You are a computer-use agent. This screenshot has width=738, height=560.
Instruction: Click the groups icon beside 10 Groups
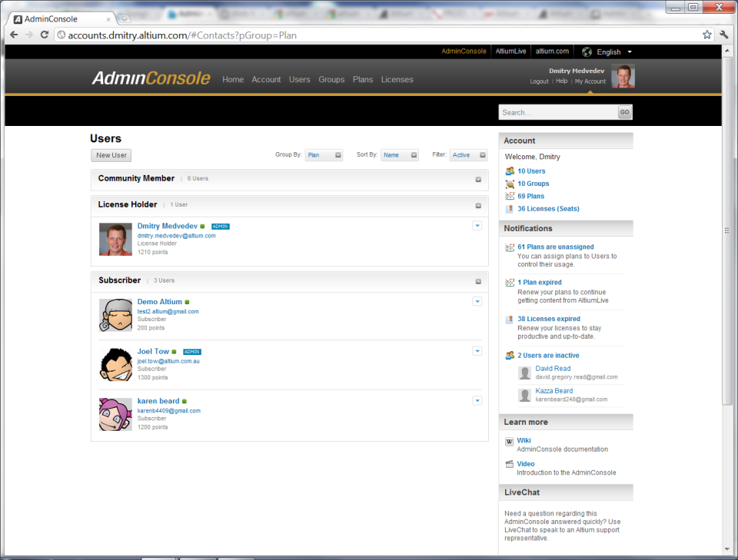(x=510, y=184)
